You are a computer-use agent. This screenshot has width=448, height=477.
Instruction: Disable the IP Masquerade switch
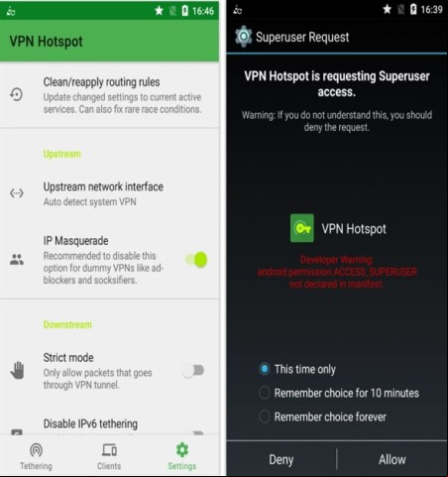[196, 260]
